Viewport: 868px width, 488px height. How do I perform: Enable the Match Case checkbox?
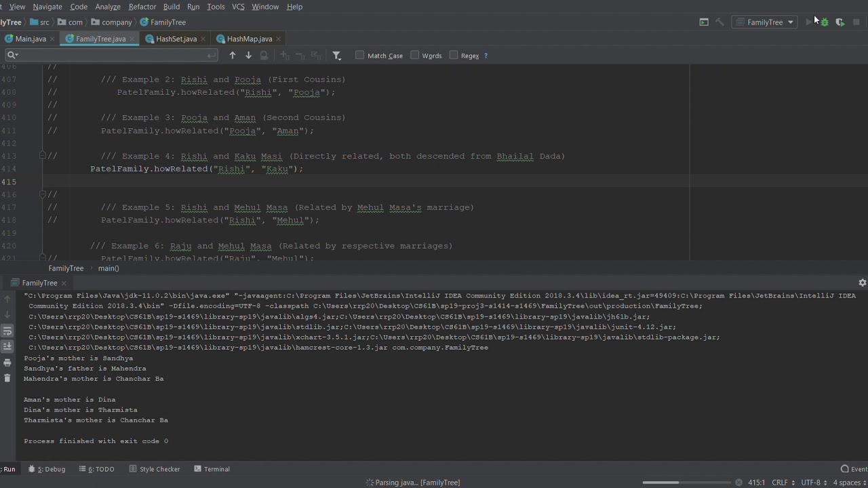click(x=359, y=56)
